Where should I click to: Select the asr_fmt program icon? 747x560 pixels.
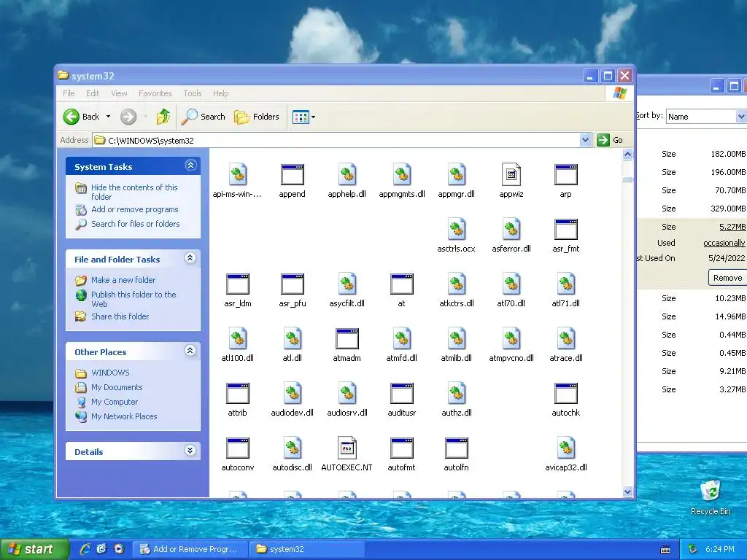[x=566, y=235]
